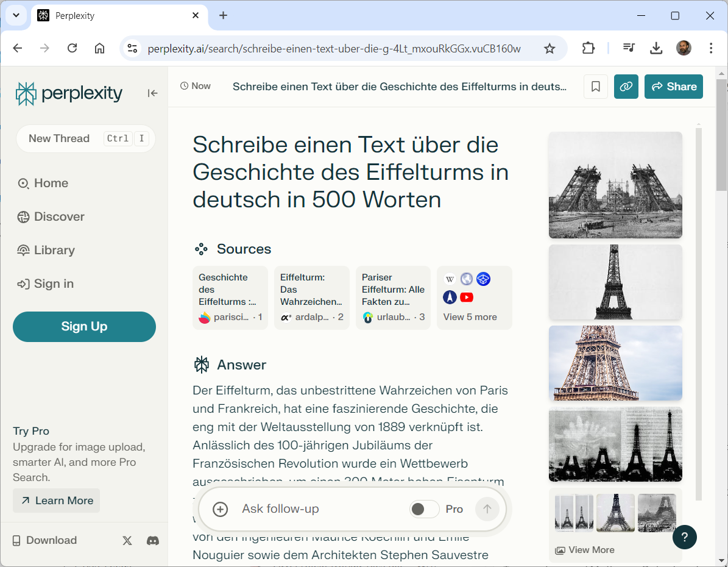
Task: Go to Discover in sidebar
Action: (59, 216)
